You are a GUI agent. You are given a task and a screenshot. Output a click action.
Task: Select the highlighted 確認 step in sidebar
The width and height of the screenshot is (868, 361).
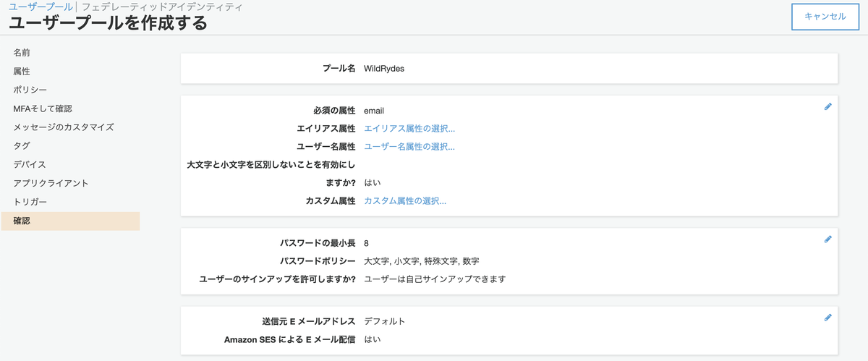70,221
